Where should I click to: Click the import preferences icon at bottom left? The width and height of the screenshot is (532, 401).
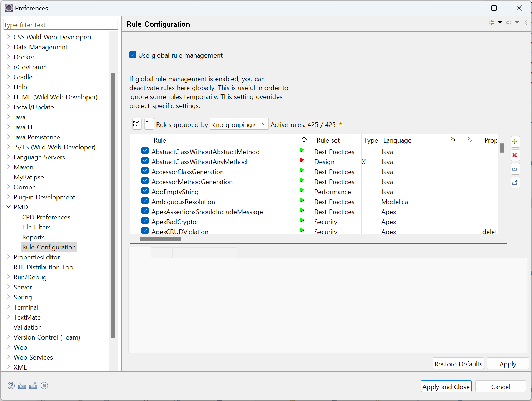(22, 386)
